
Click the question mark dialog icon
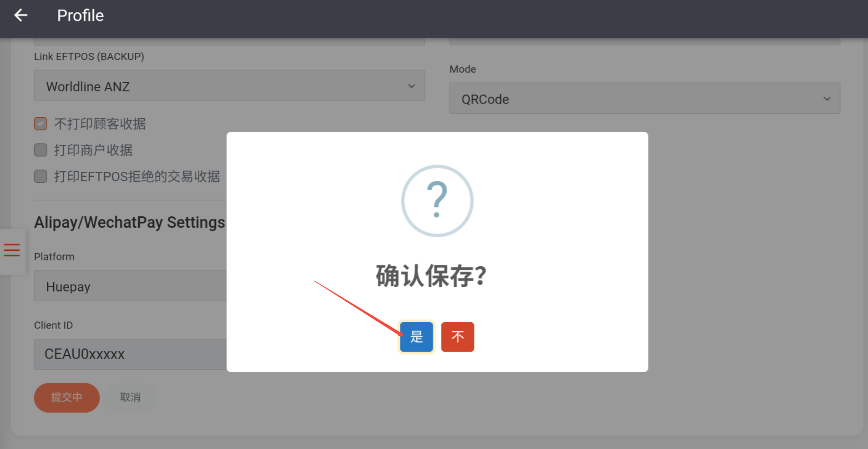click(437, 200)
